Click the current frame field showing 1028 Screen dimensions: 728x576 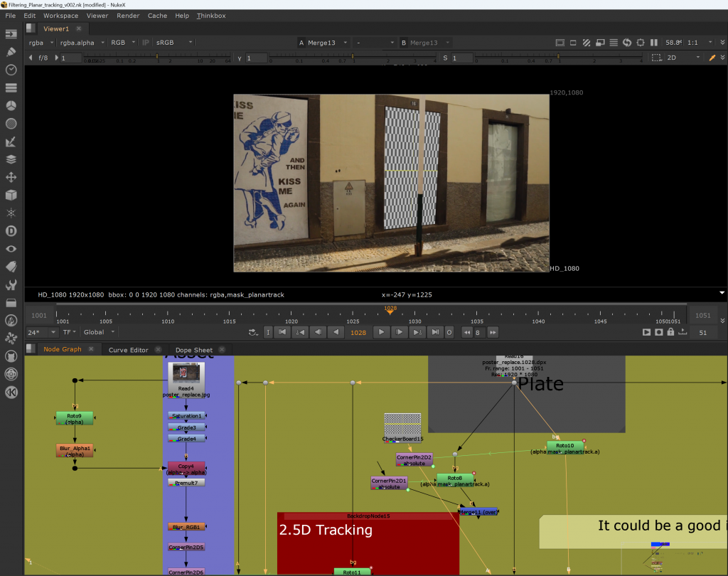(x=358, y=333)
